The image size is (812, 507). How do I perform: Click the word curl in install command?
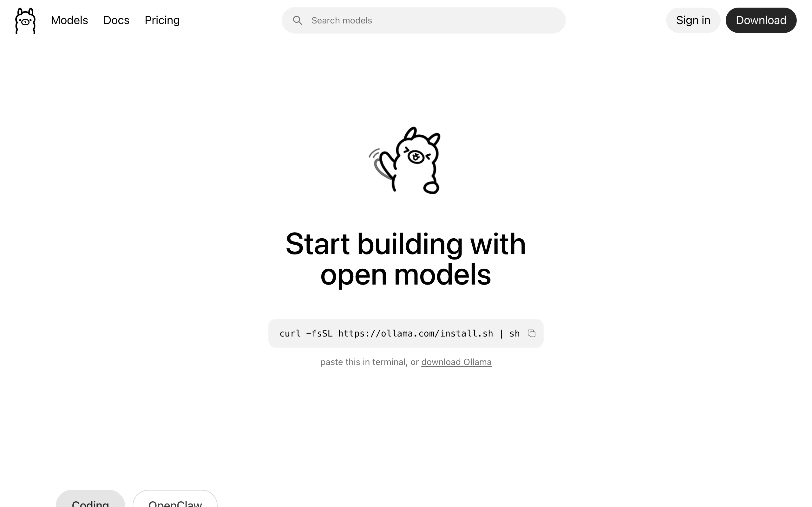tap(290, 334)
